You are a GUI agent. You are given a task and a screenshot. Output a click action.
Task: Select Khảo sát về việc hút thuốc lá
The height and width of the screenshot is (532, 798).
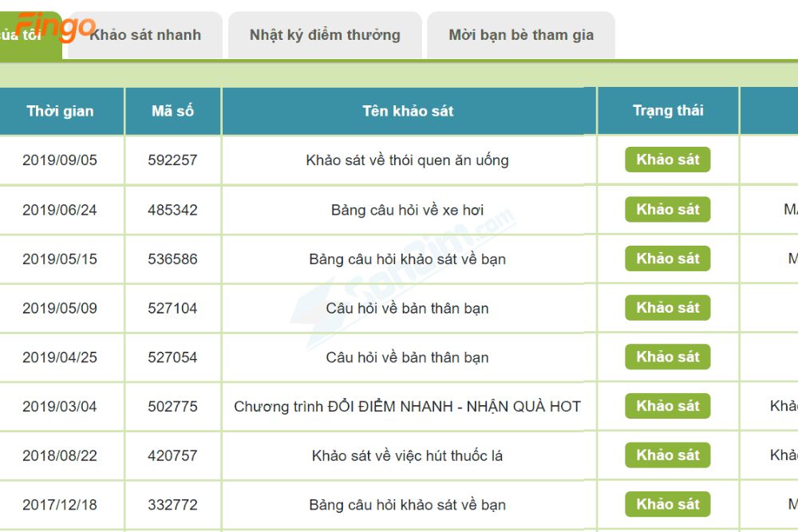[407, 455]
